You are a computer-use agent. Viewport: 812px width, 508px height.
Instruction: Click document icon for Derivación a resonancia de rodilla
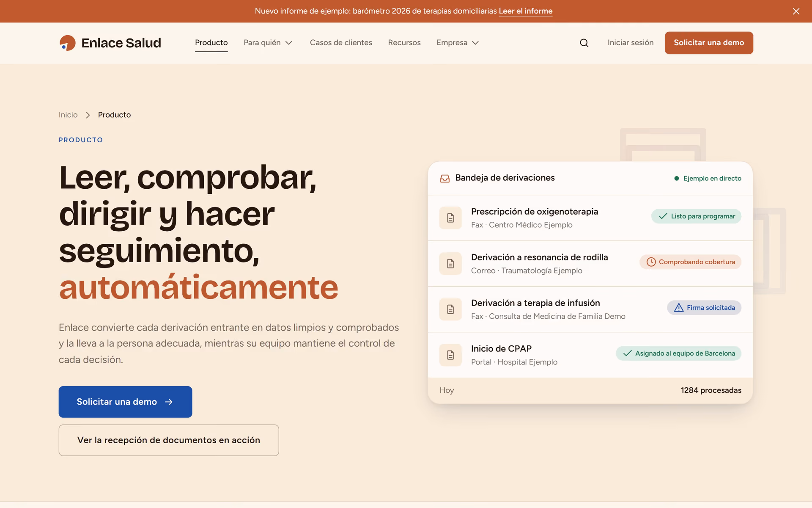click(x=450, y=264)
